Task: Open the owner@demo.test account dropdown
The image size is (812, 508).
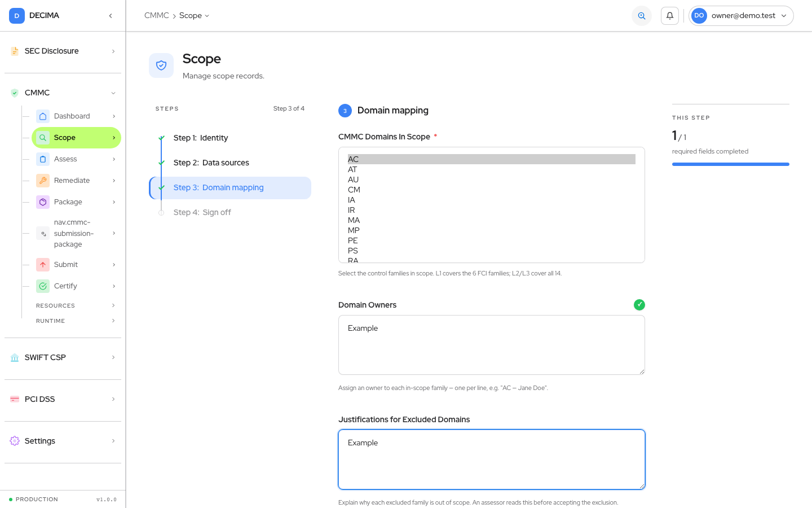Action: coord(741,16)
